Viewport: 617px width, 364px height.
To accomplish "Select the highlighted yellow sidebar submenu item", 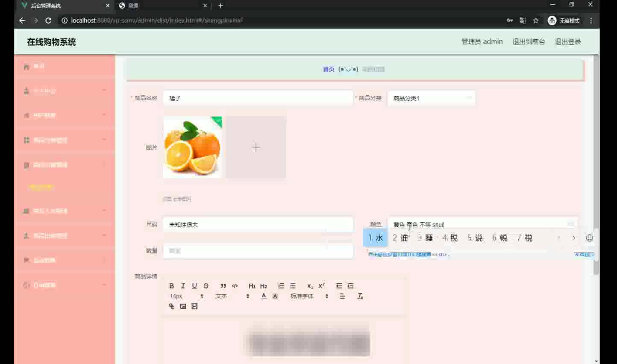I will (41, 187).
